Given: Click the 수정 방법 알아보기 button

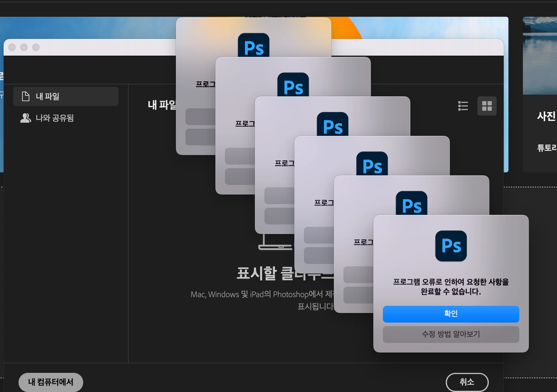Looking at the screenshot, I should [x=451, y=334].
